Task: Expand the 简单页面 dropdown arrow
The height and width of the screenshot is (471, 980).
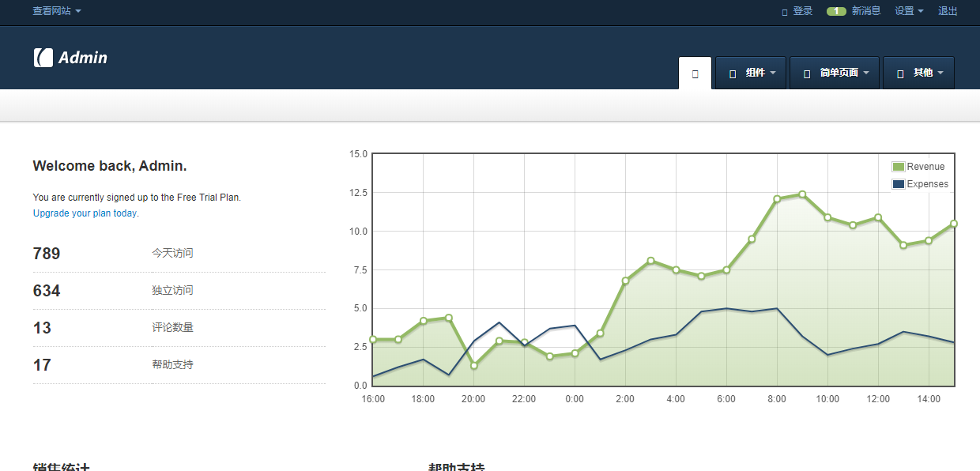Action: (x=866, y=73)
